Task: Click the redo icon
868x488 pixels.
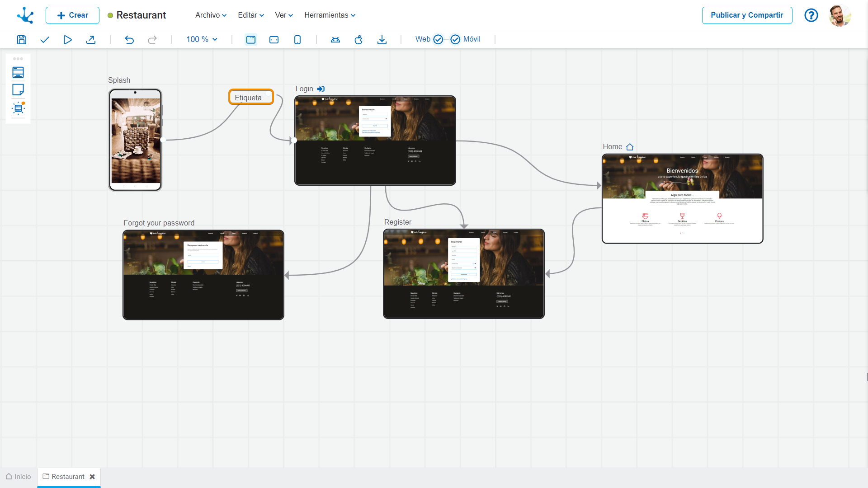Action: pos(152,39)
